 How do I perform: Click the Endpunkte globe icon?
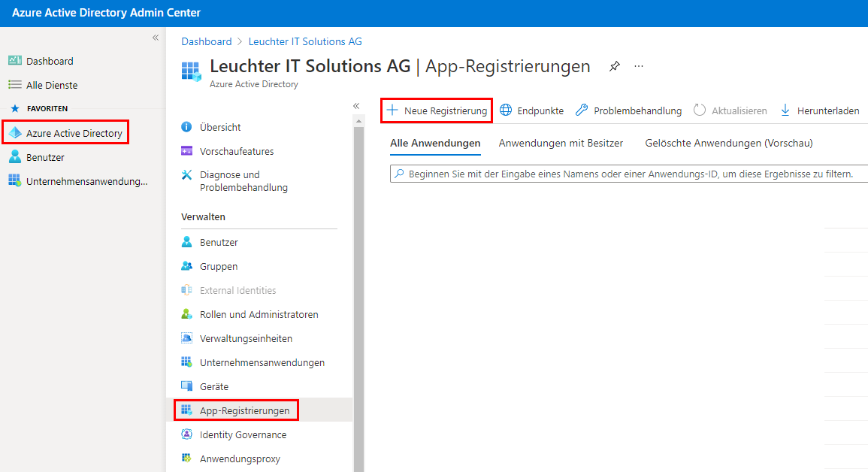[506, 110]
